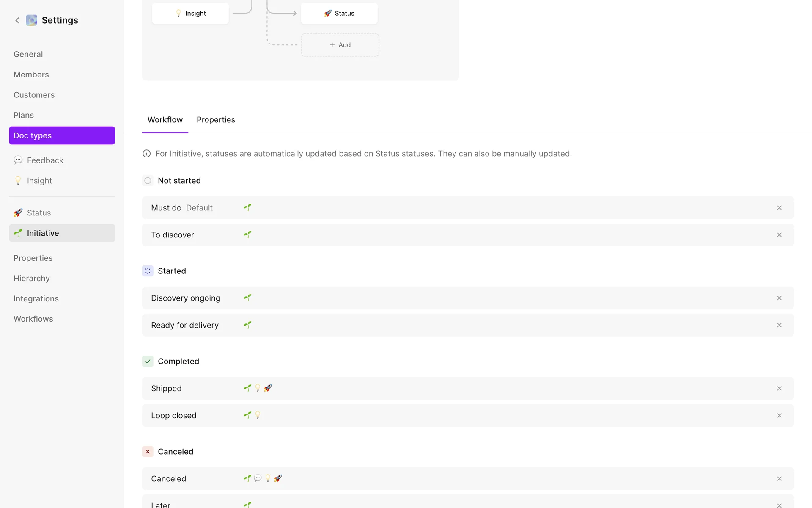Click the sprout icon on Ready for delivery

click(x=247, y=325)
